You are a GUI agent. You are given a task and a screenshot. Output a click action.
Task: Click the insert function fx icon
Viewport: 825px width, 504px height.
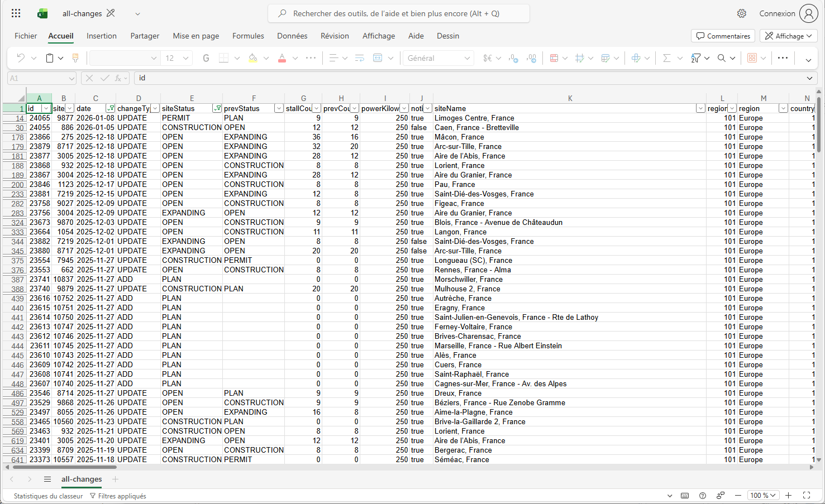[x=118, y=78]
